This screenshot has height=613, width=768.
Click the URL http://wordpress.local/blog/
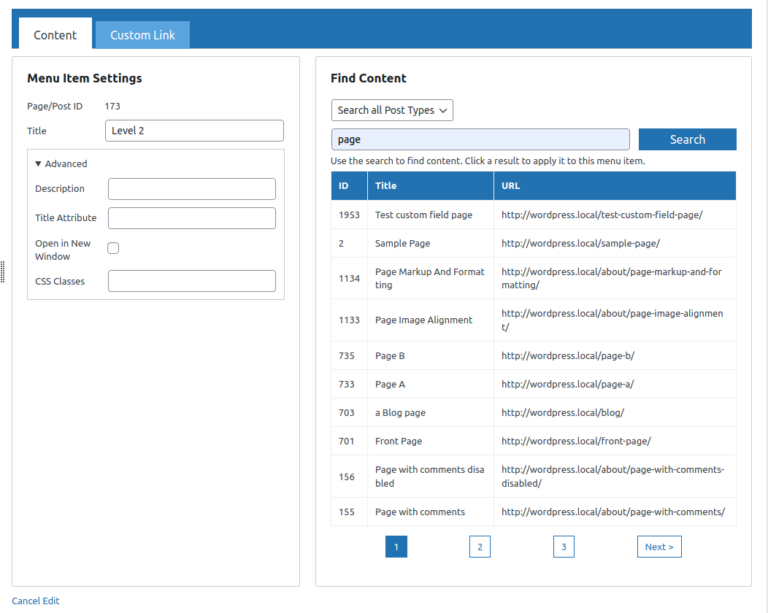pos(562,413)
